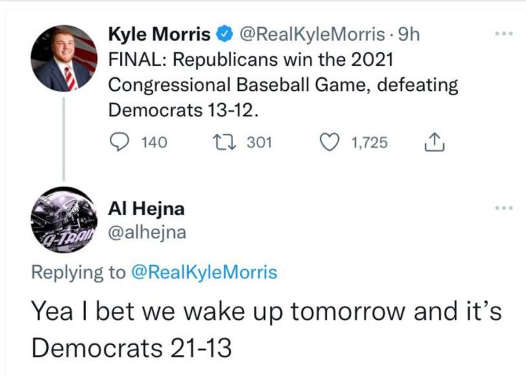Open more options on Kyle Morris tweet
The height and width of the screenshot is (376, 526).
coord(504,34)
